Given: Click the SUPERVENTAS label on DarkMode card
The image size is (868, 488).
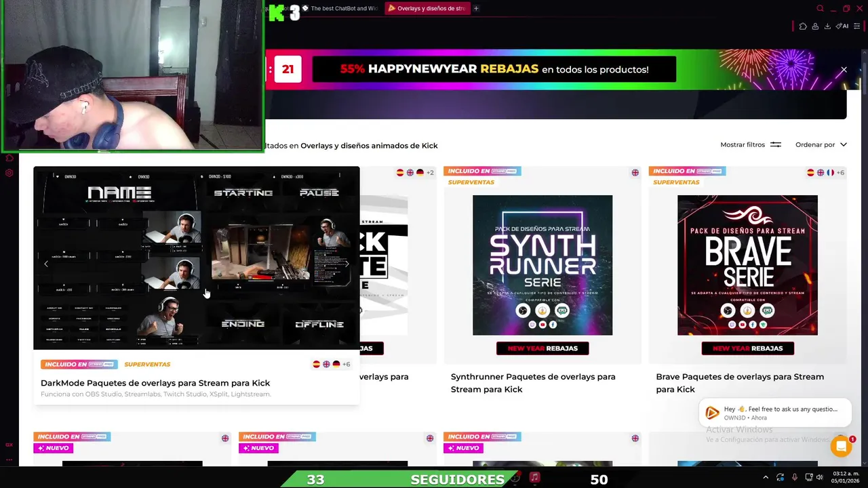Looking at the screenshot, I should click(147, 364).
